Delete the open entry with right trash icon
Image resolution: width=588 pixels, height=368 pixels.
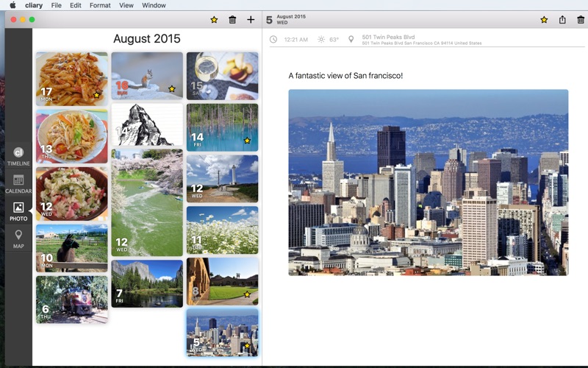click(581, 20)
